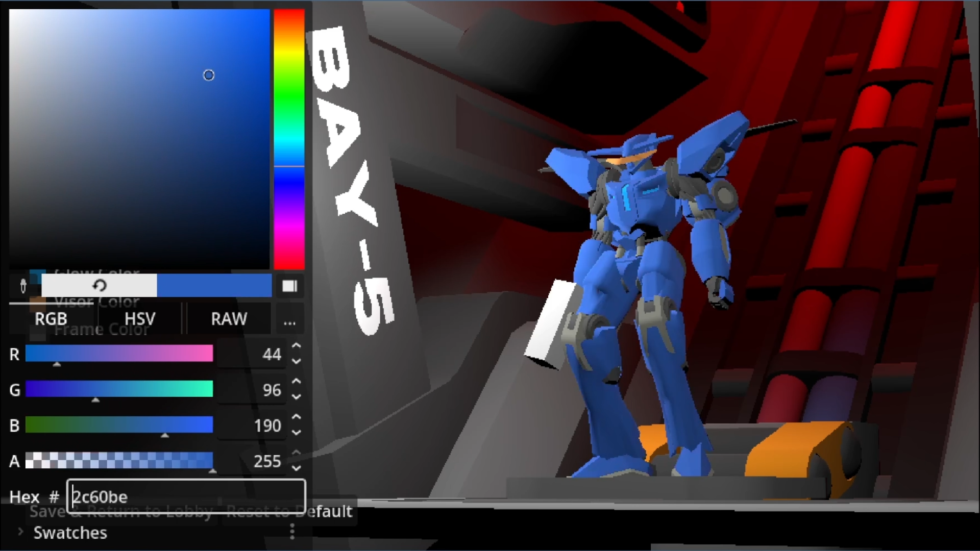Switch to HSV color mode tab
Viewport: 980px width, 551px height.
click(x=140, y=319)
